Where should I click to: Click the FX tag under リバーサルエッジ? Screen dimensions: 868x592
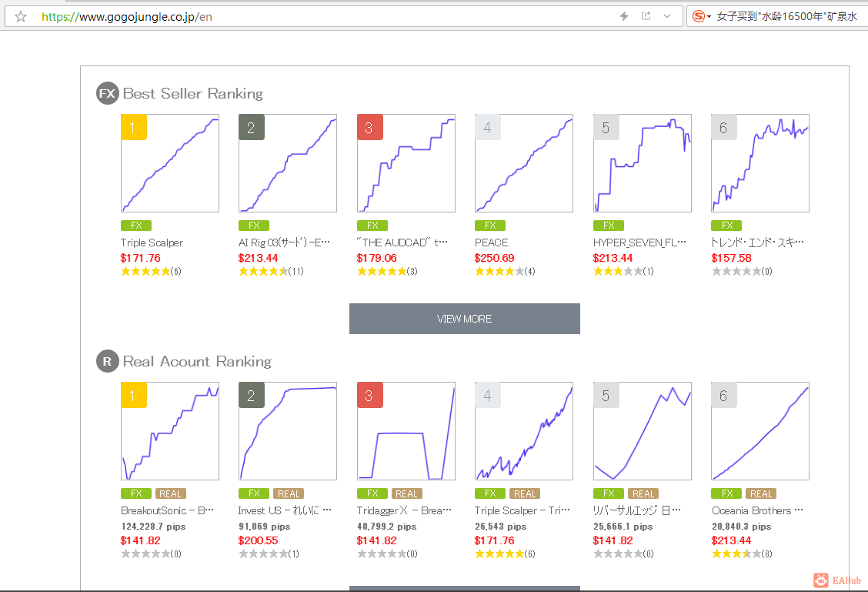609,493
